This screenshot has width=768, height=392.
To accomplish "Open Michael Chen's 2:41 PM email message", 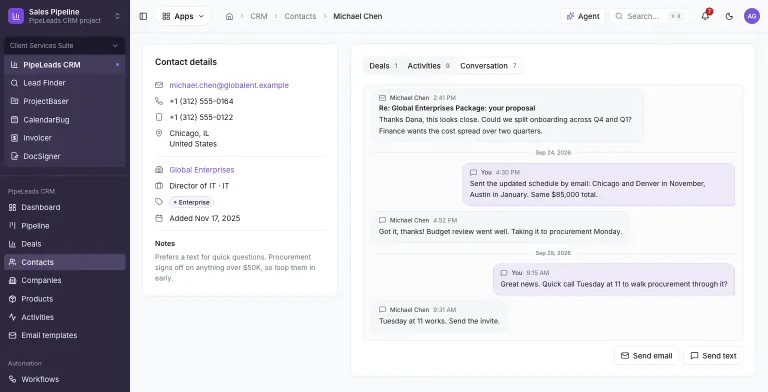I will click(507, 115).
